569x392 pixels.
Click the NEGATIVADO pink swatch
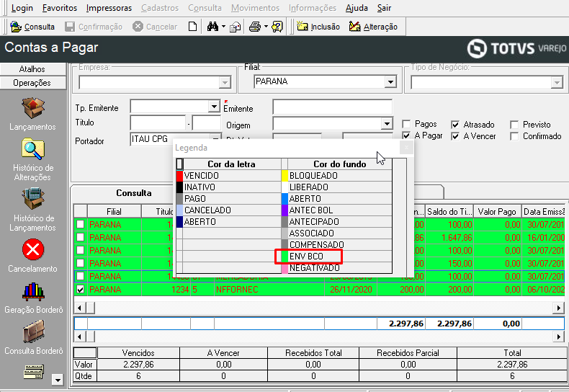point(284,268)
